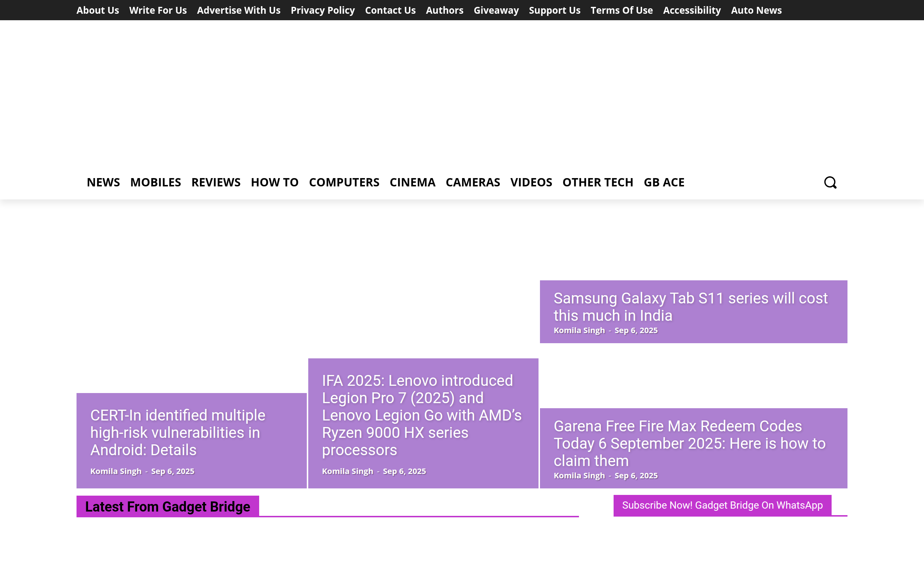This screenshot has width=924, height=578.
Task: Read the Terms Of Use
Action: pos(622,10)
